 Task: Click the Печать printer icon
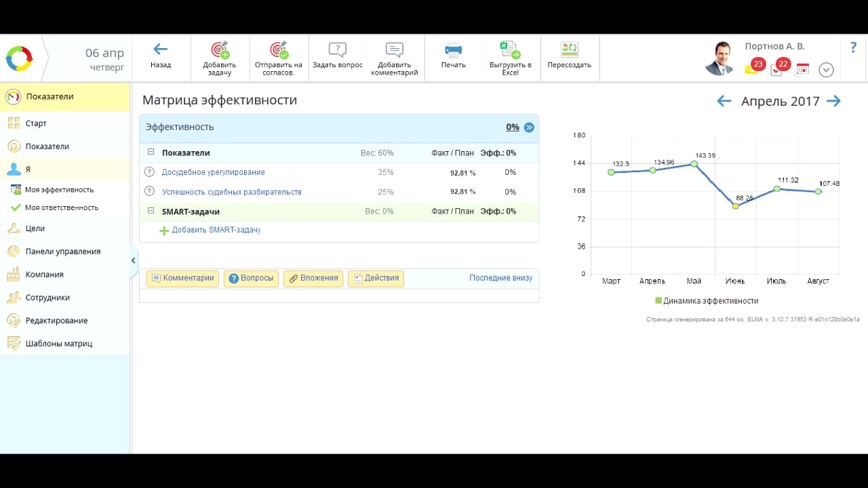pos(453,50)
